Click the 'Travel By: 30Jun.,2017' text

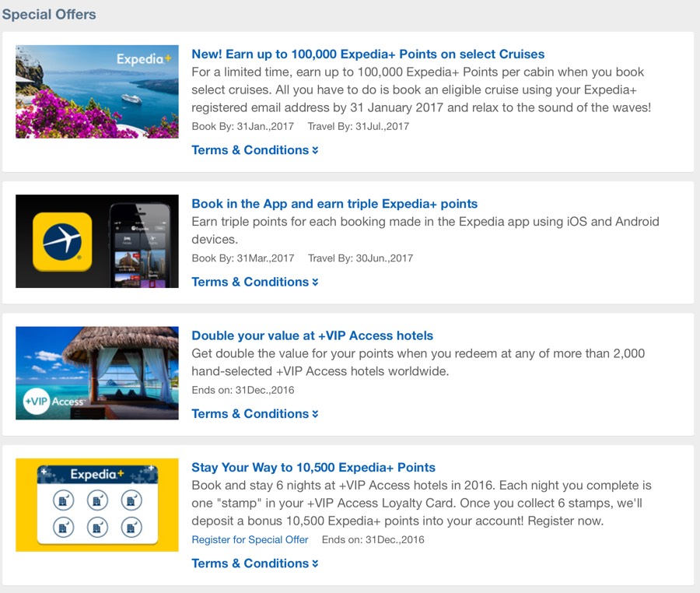(x=360, y=258)
